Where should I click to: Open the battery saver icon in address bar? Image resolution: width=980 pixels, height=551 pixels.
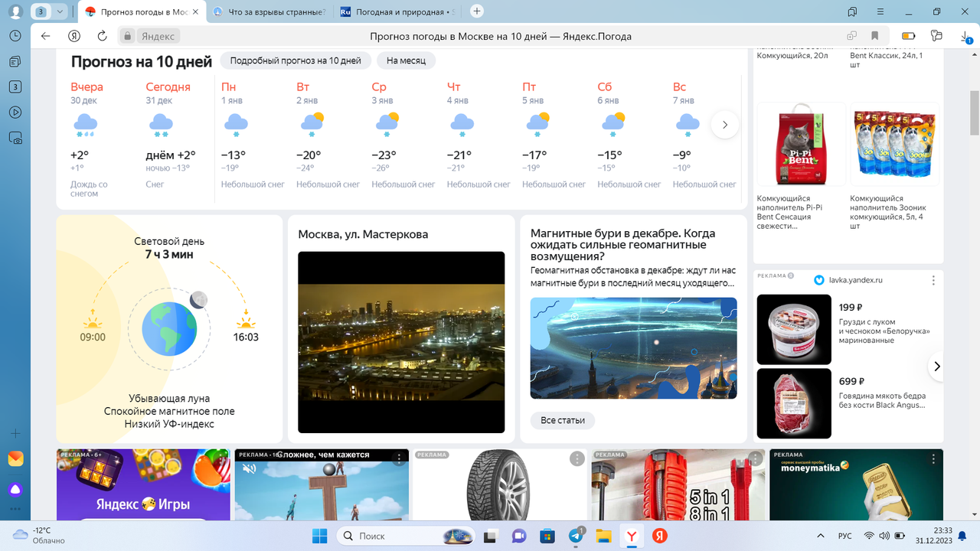908,36
